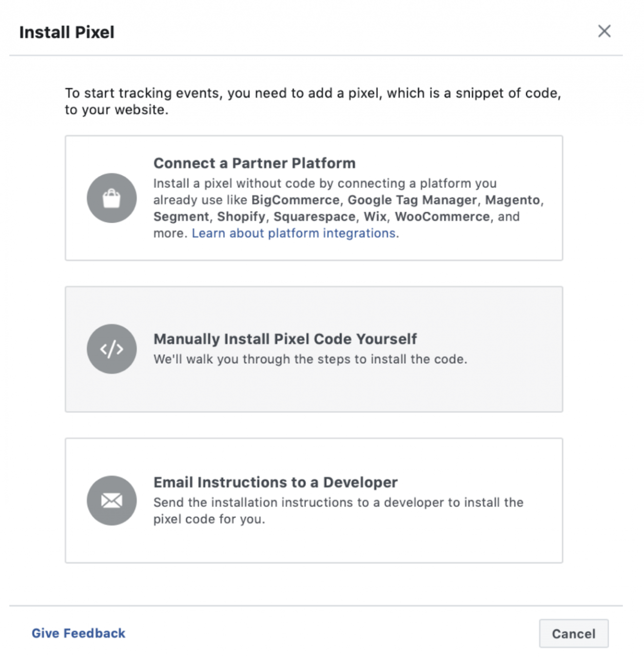Viewport: 644px width, 657px height.
Task: Click the Give Feedback link
Action: tap(79, 633)
